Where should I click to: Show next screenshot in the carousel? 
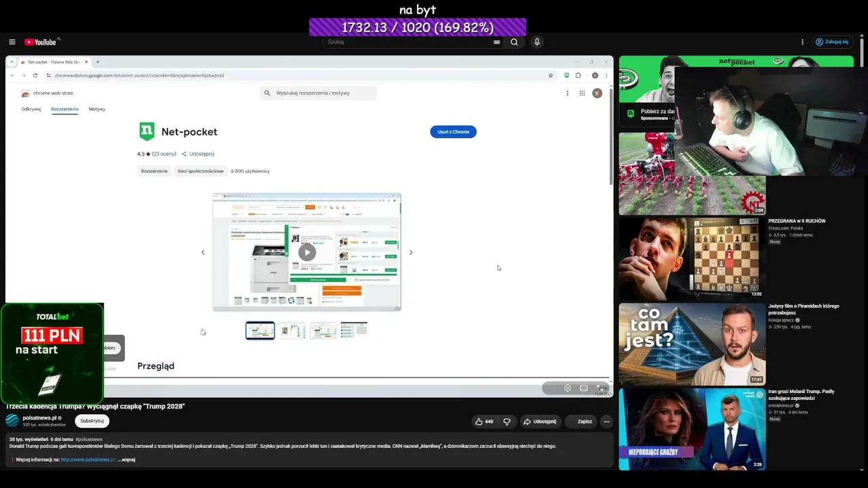411,252
